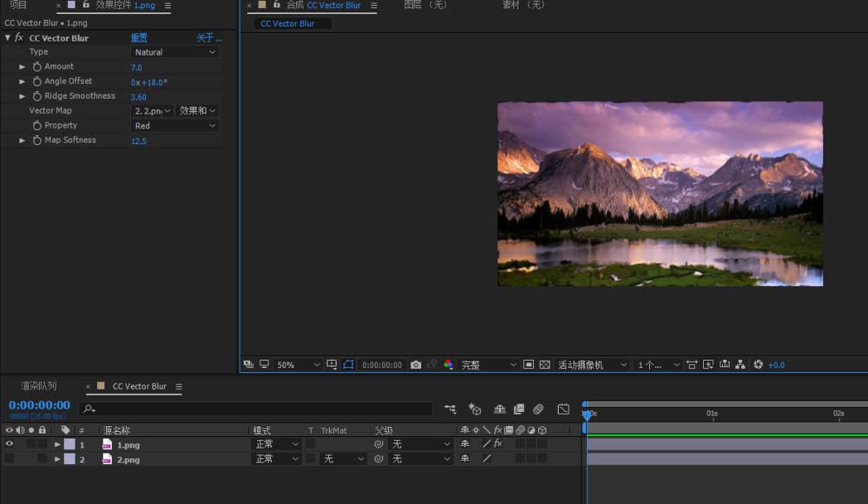The image size is (868, 504).
Task: Open the Property dropdown showing Red
Action: click(x=174, y=126)
